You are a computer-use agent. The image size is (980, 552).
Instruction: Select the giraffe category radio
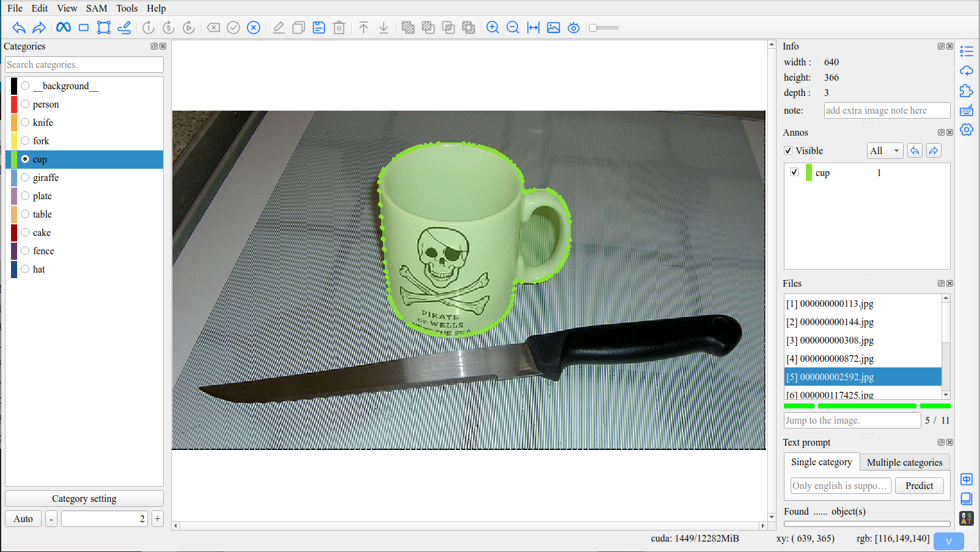(x=25, y=177)
